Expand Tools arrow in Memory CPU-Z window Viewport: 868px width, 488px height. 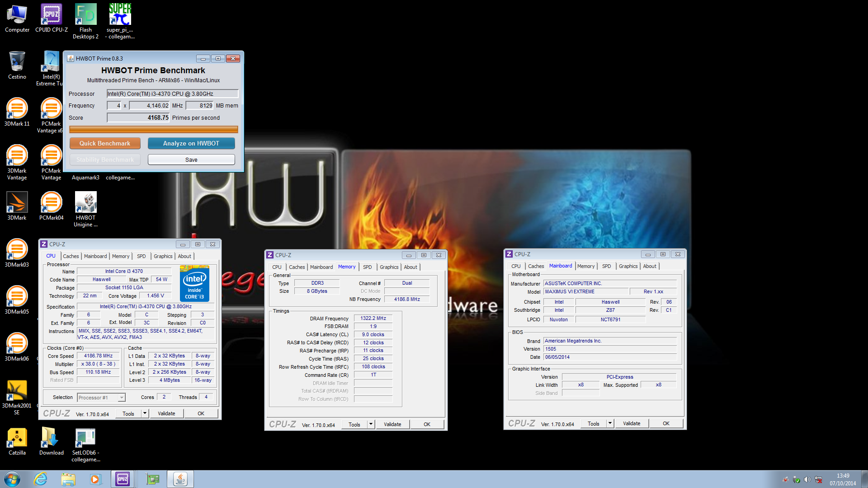(x=371, y=424)
